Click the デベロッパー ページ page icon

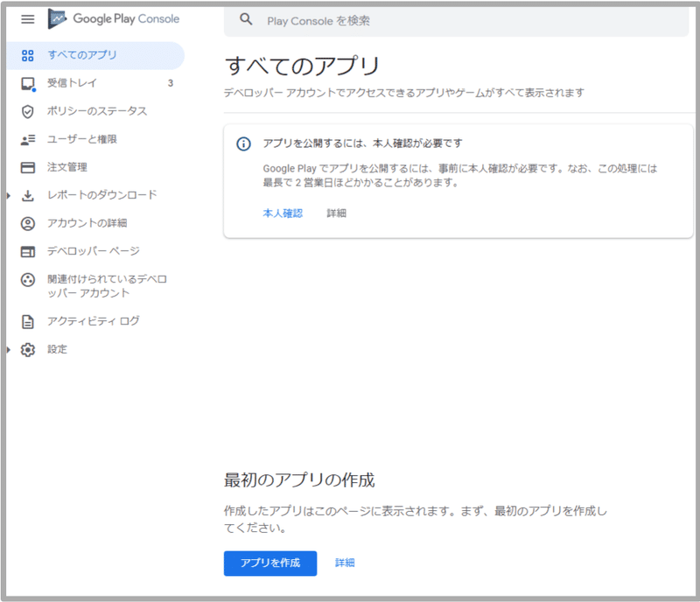[x=28, y=252]
